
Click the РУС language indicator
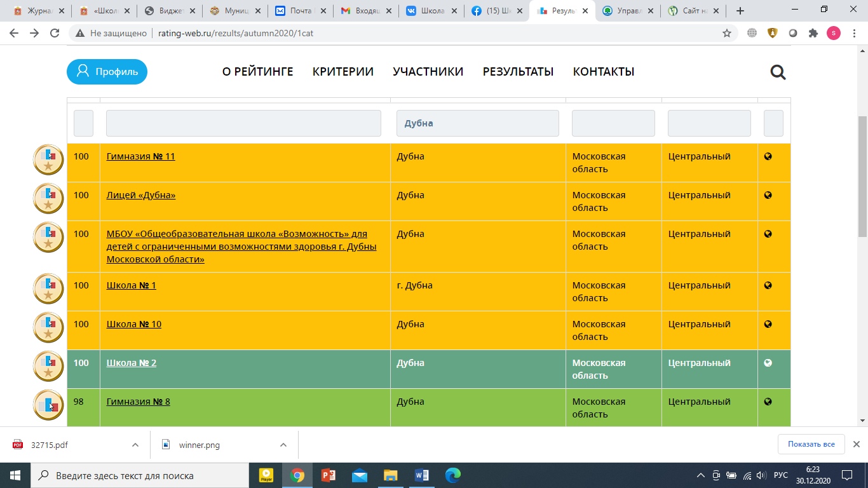tap(781, 475)
